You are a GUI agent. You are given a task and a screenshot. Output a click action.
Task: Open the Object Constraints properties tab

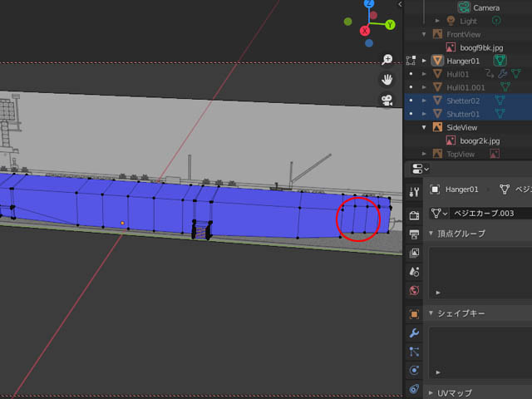click(414, 389)
